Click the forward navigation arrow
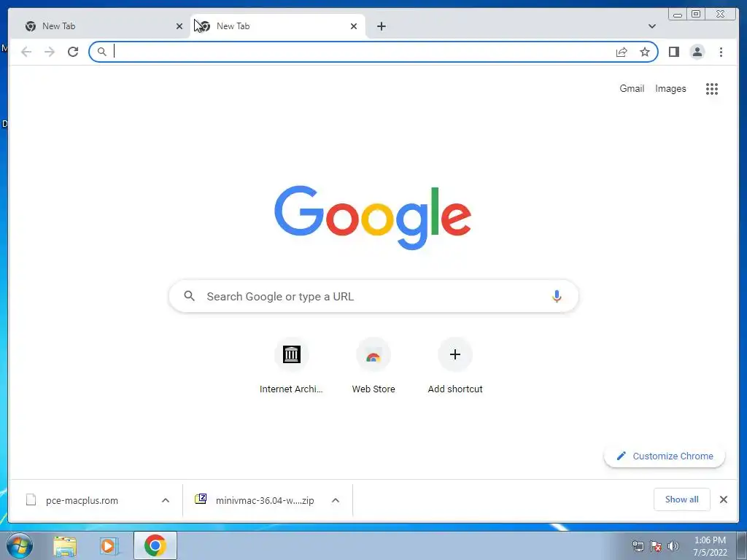747x560 pixels. click(x=50, y=52)
